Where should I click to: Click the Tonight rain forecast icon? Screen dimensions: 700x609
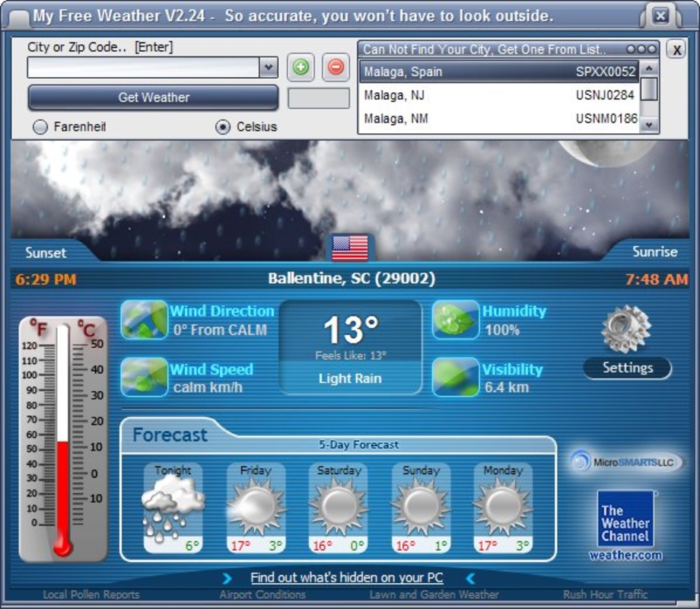pos(173,507)
